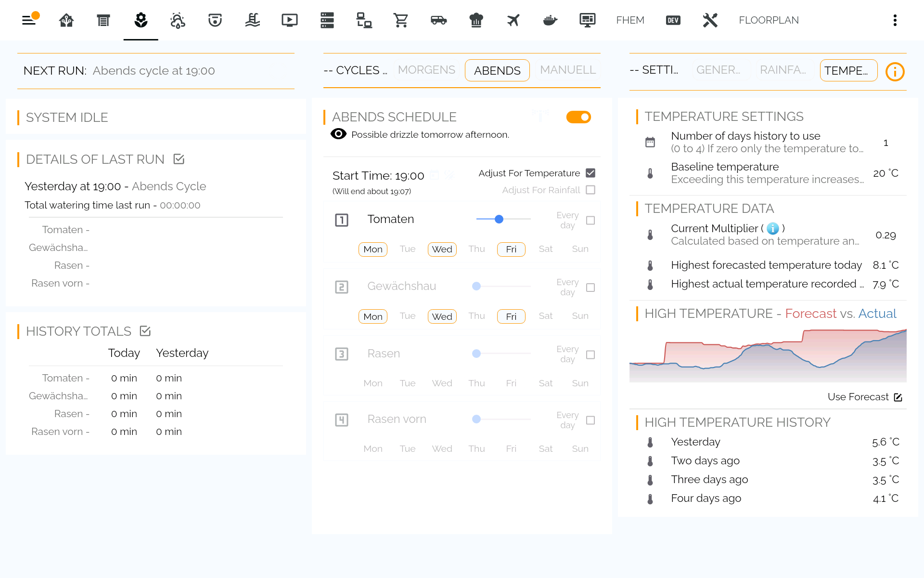This screenshot has width=924, height=578.
Task: Expand Details of Last Run check icon
Action: [179, 159]
